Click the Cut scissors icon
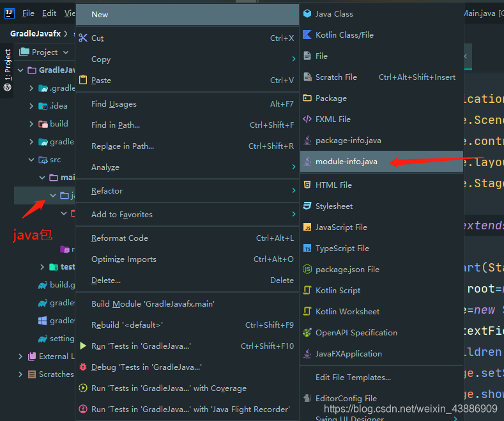The height and width of the screenshot is (421, 504). click(x=83, y=38)
